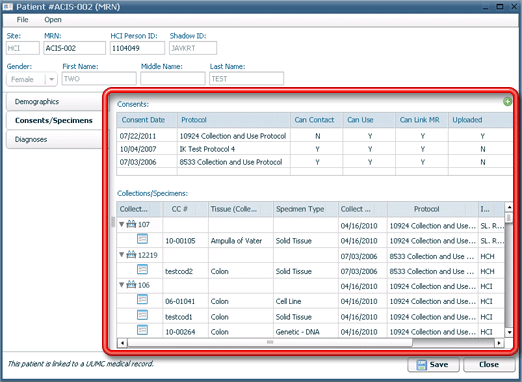
Task: Click the horizontal scrollbar thumb in specimens grid
Action: (270, 342)
